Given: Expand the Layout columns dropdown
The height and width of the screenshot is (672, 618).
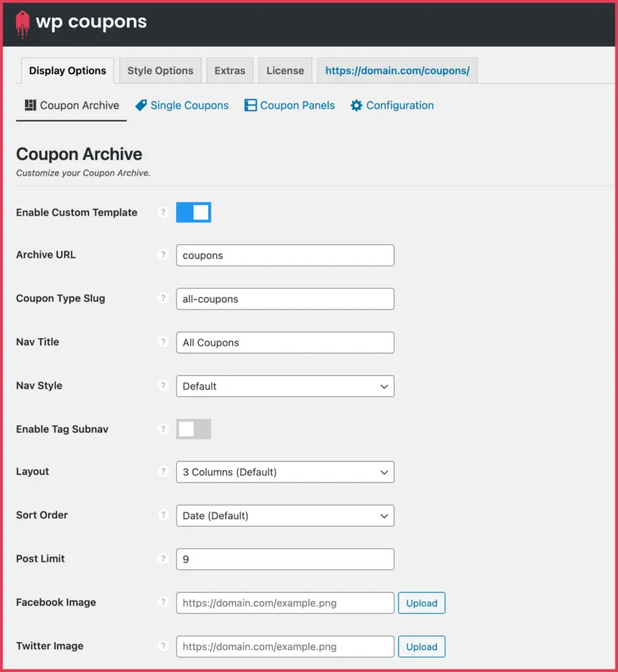Looking at the screenshot, I should click(x=284, y=472).
